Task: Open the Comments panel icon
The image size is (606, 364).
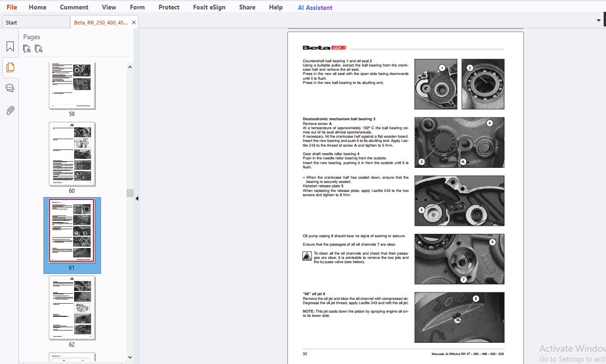Action: coord(10,88)
